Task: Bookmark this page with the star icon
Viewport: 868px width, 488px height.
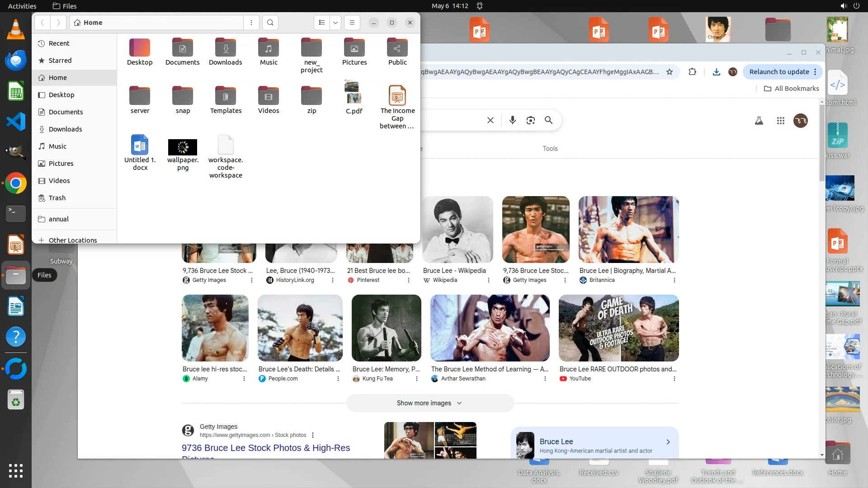Action: click(x=670, y=72)
